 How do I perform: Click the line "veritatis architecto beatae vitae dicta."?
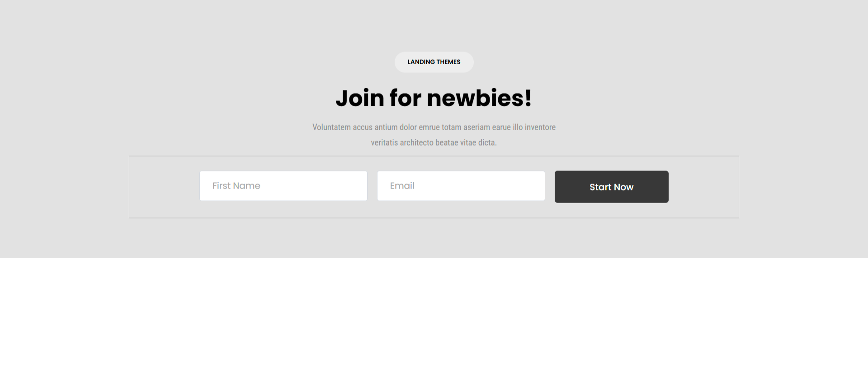point(434,142)
